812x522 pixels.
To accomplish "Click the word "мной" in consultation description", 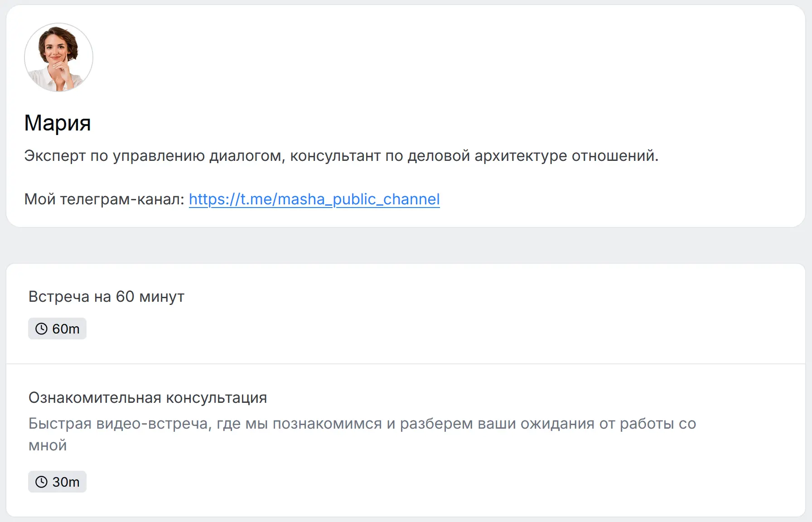I will pyautogui.click(x=48, y=445).
